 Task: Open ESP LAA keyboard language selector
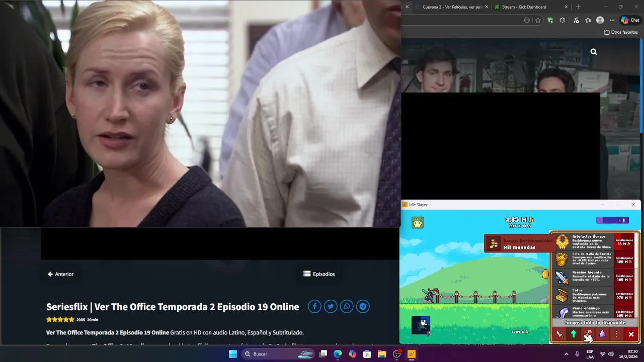[x=590, y=354]
